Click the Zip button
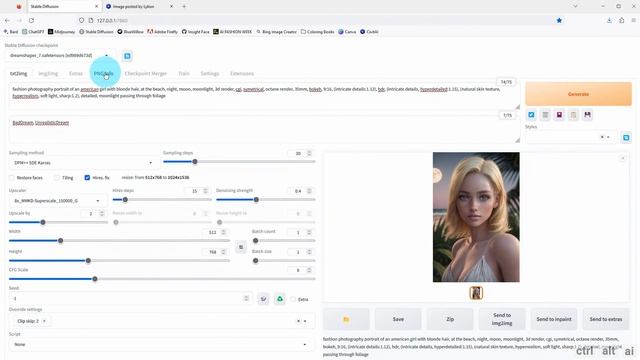640x360 pixels. coord(450,319)
